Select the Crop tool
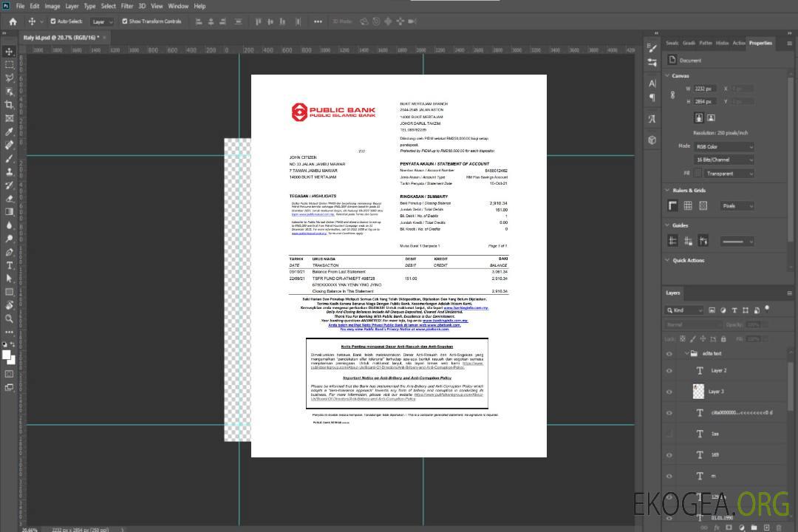This screenshot has height=532, width=798. 9,105
